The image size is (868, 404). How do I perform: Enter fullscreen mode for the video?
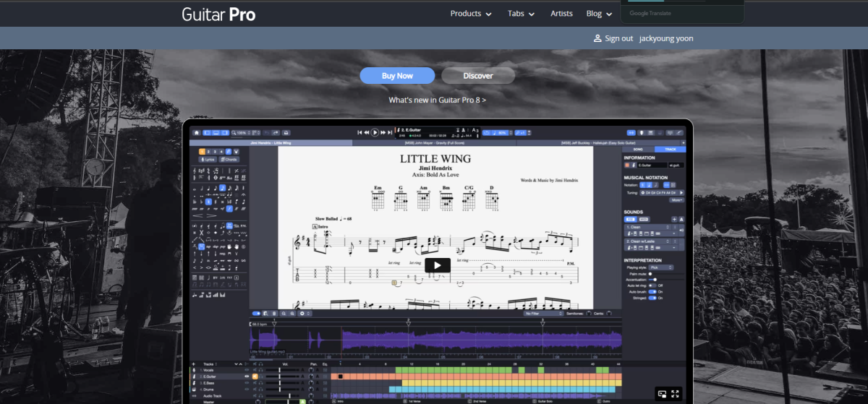point(675,394)
